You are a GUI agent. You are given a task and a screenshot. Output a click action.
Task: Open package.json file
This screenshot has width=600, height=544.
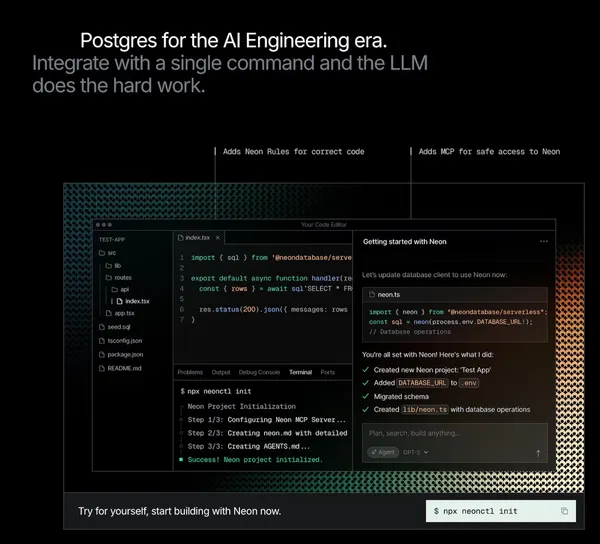(x=121, y=354)
